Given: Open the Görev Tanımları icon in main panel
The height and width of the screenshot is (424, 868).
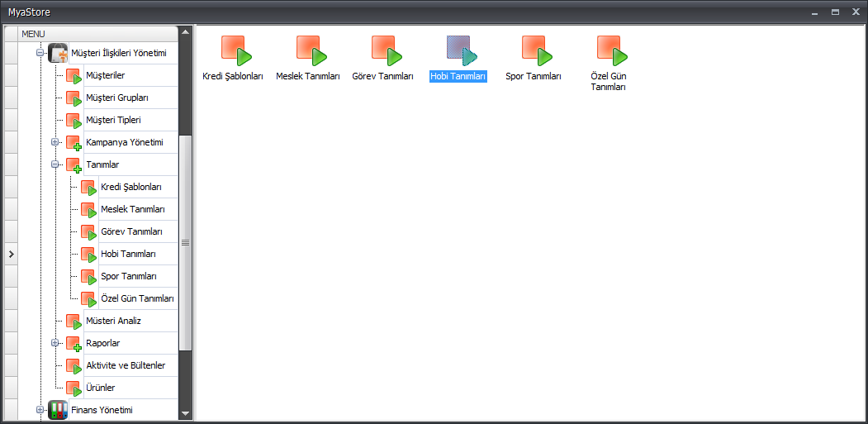Looking at the screenshot, I should click(x=383, y=51).
